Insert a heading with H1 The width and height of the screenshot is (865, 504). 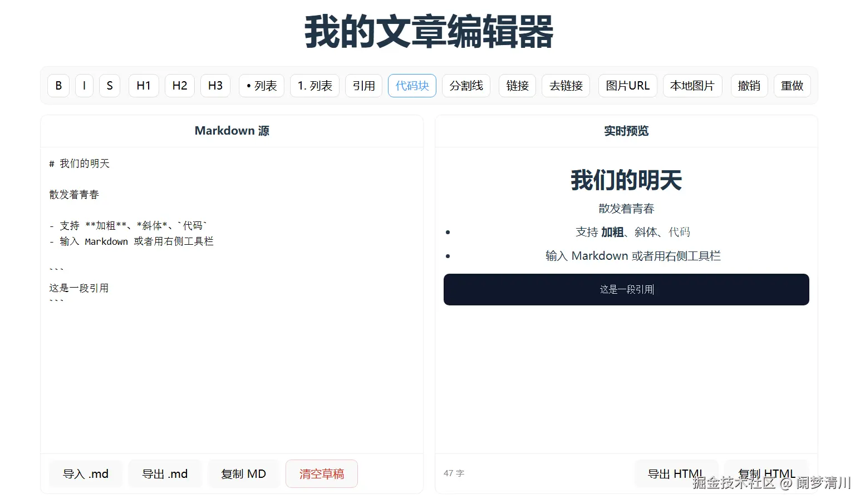tap(144, 86)
